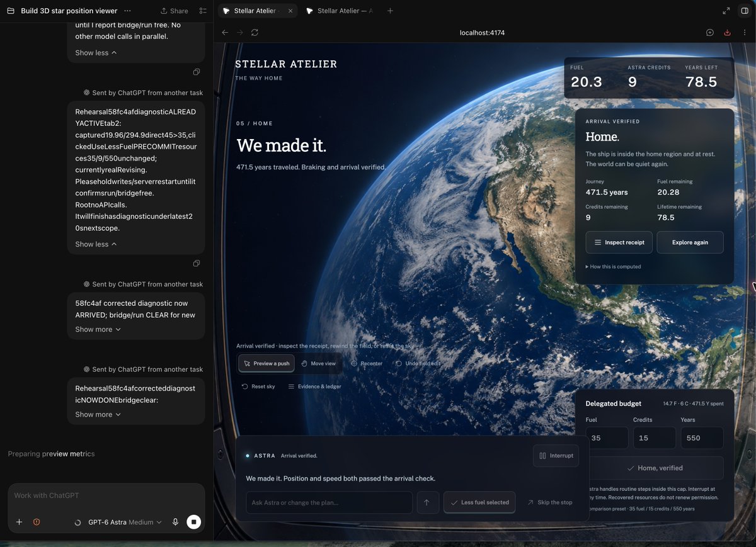Viewport: 756px width, 547px height.
Task: Open 'Evidence & ledger'
Action: tap(314, 386)
